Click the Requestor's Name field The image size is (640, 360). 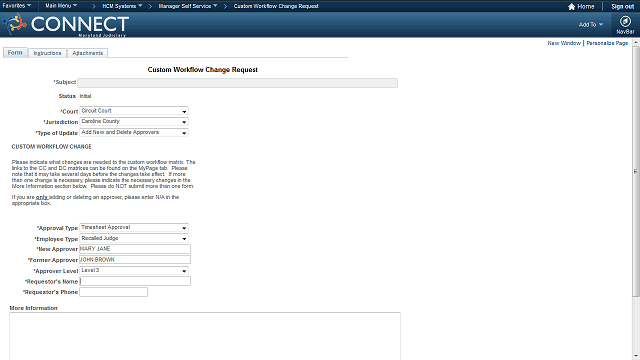click(135, 281)
